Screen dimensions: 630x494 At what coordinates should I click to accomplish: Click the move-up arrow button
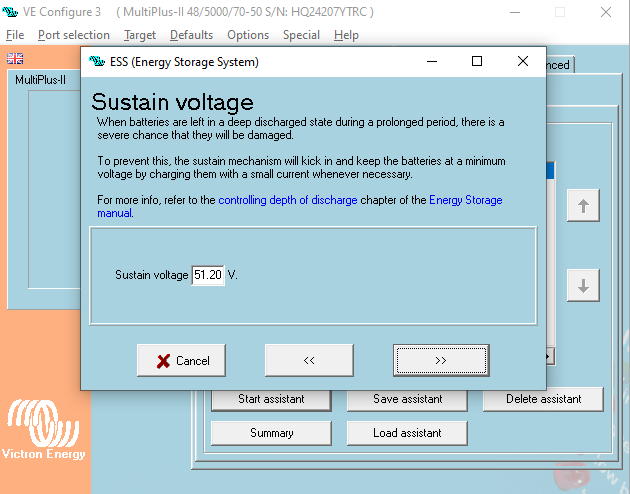[x=583, y=207]
